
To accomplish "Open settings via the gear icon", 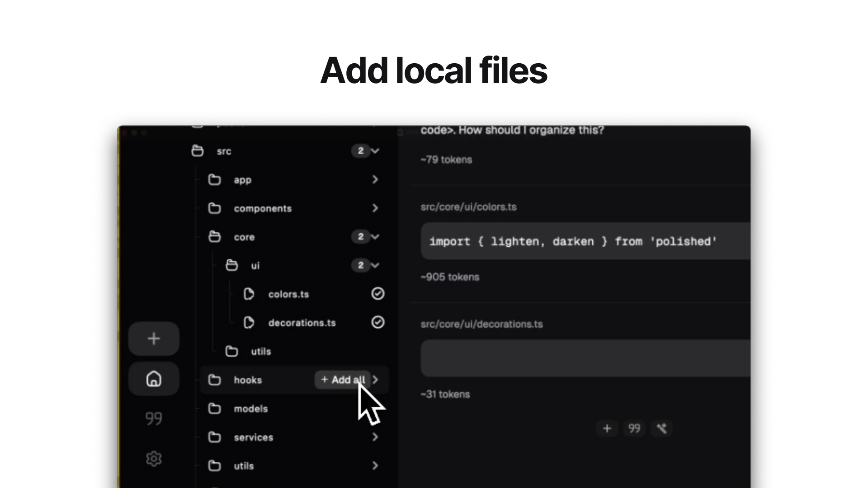I will [154, 459].
